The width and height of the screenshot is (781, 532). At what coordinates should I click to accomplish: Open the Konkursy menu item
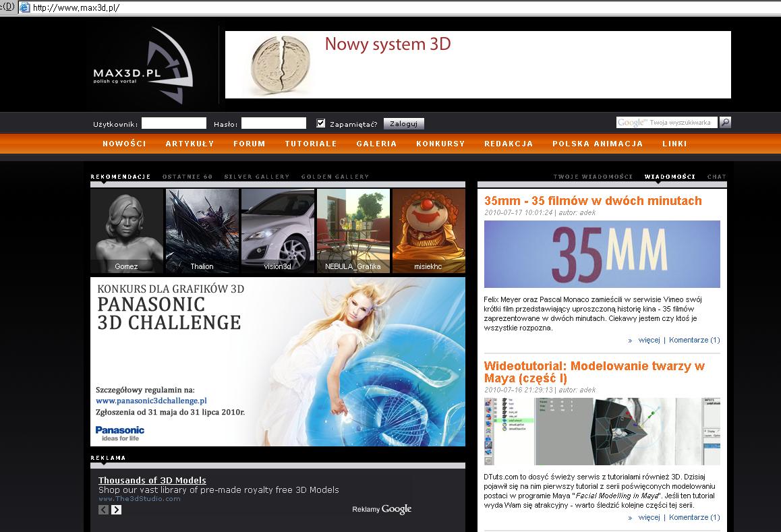[x=441, y=144]
